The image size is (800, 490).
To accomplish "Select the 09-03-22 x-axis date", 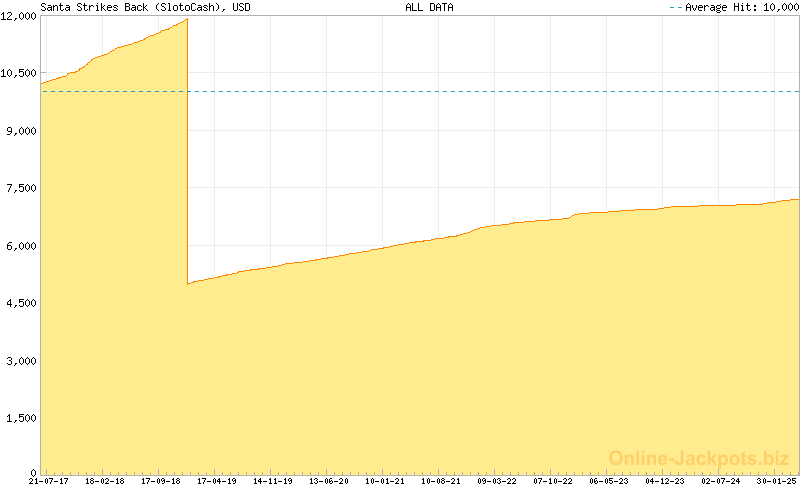I will (497, 481).
